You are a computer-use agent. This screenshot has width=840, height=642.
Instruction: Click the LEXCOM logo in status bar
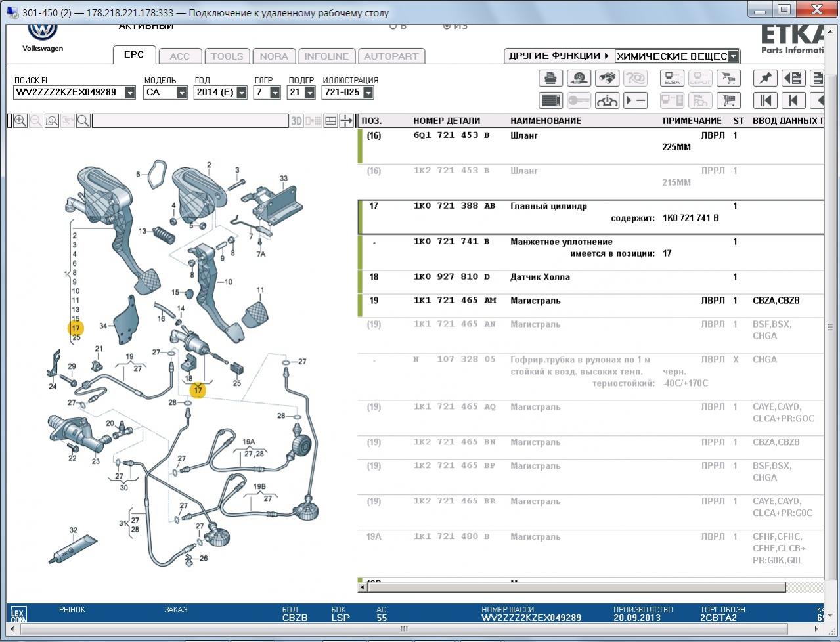pos(18,614)
